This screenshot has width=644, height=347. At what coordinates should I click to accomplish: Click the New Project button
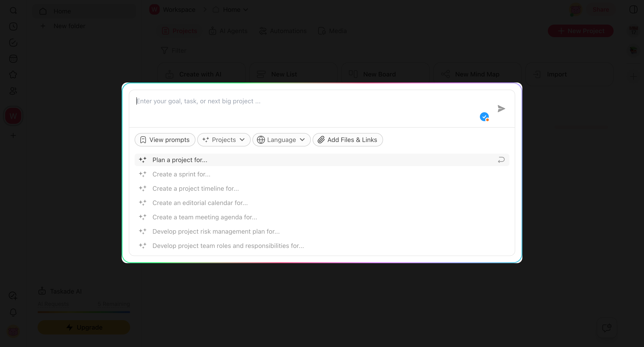click(580, 31)
